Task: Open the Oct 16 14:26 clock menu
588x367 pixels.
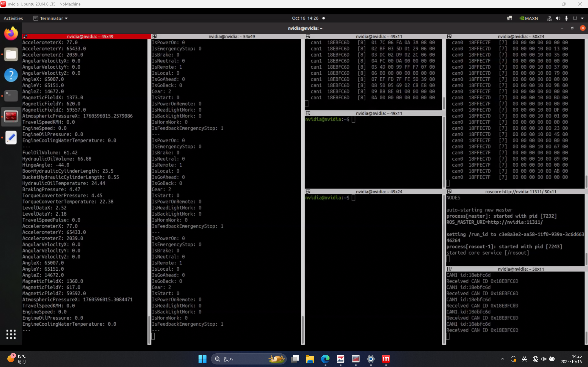Action: (x=305, y=18)
